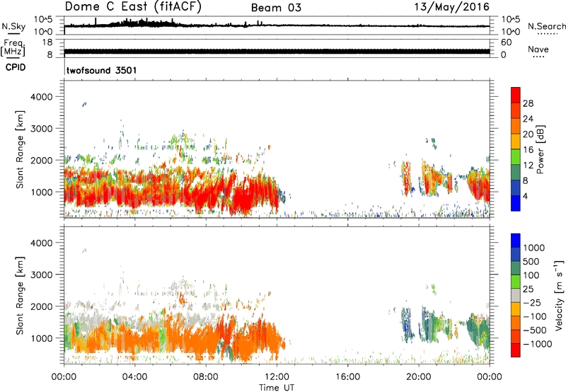
Task: Click the 'CPID' row label
Action: point(16,67)
